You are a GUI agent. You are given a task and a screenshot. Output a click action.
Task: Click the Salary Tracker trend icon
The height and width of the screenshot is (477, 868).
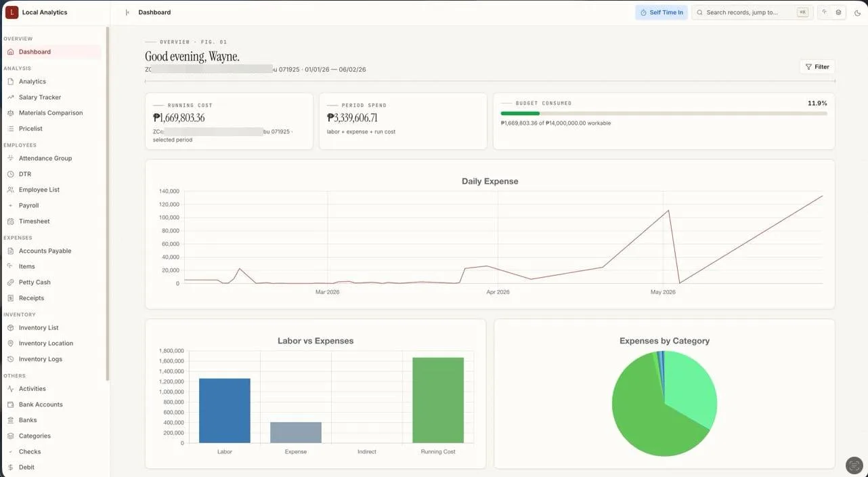coord(11,97)
